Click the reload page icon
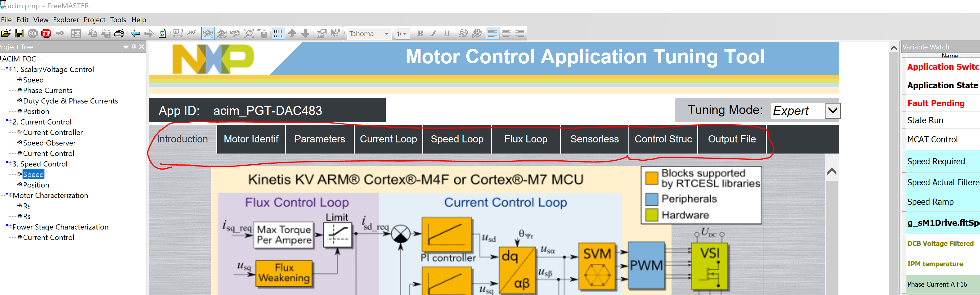The height and width of the screenshot is (295, 980). (162, 33)
